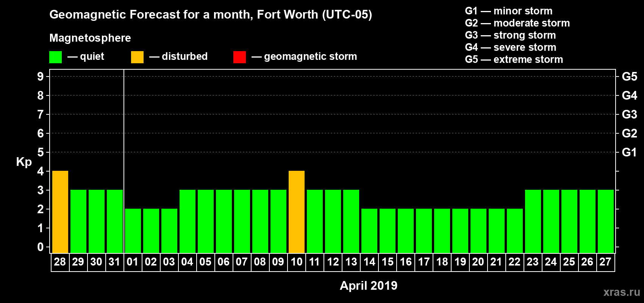Click the green bar for day 31

[115, 222]
